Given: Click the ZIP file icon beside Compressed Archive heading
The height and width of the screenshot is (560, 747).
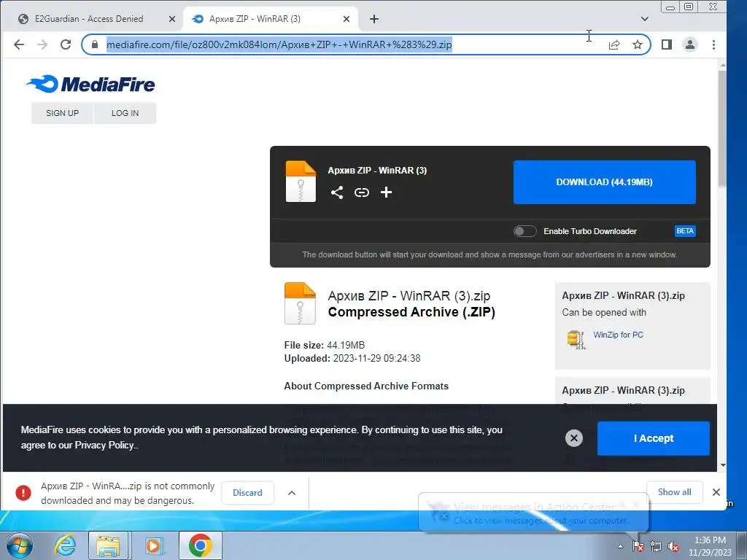Looking at the screenshot, I should tap(300, 303).
